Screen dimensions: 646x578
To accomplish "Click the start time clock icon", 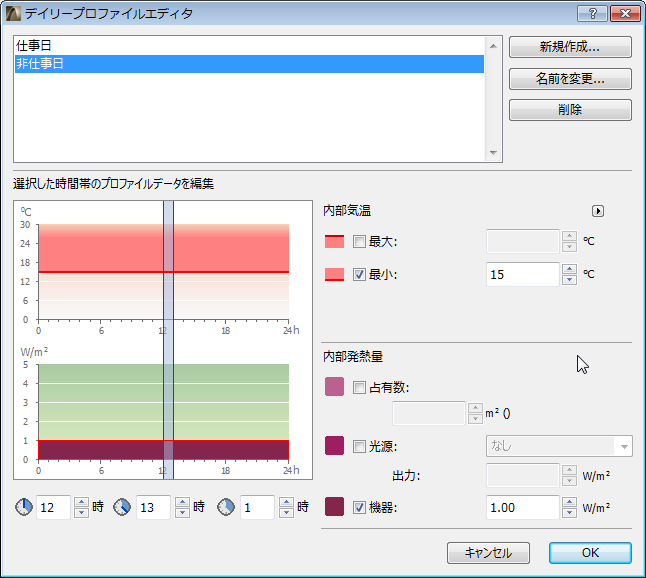I will click(24, 507).
